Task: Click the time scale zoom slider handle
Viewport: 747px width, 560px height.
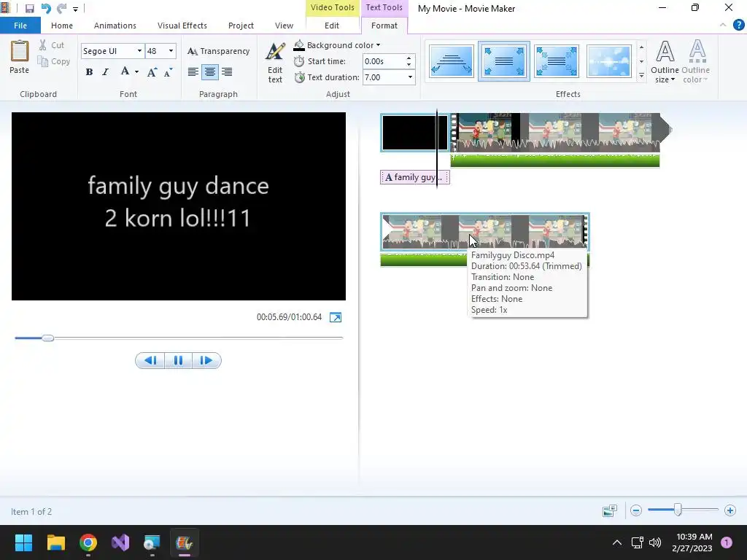Action: (678, 510)
